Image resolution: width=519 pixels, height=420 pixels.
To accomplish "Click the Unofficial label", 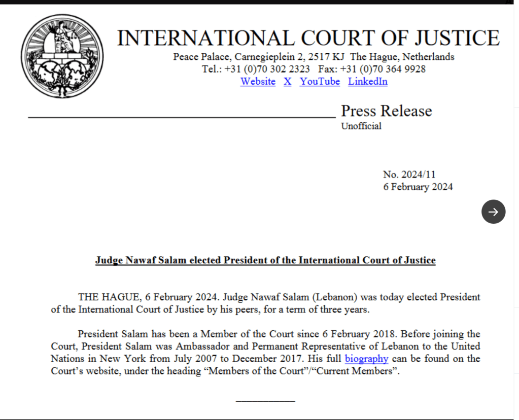I will coord(361,126).
